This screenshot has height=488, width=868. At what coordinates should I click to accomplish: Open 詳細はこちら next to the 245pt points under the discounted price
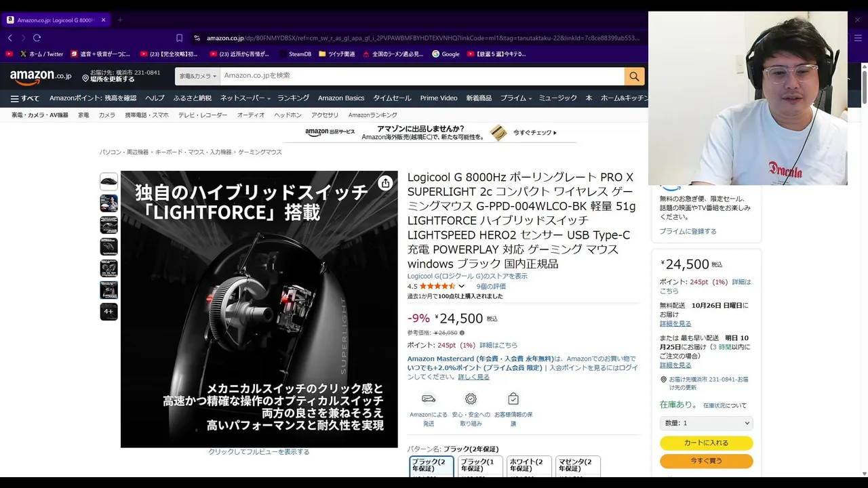click(x=498, y=345)
